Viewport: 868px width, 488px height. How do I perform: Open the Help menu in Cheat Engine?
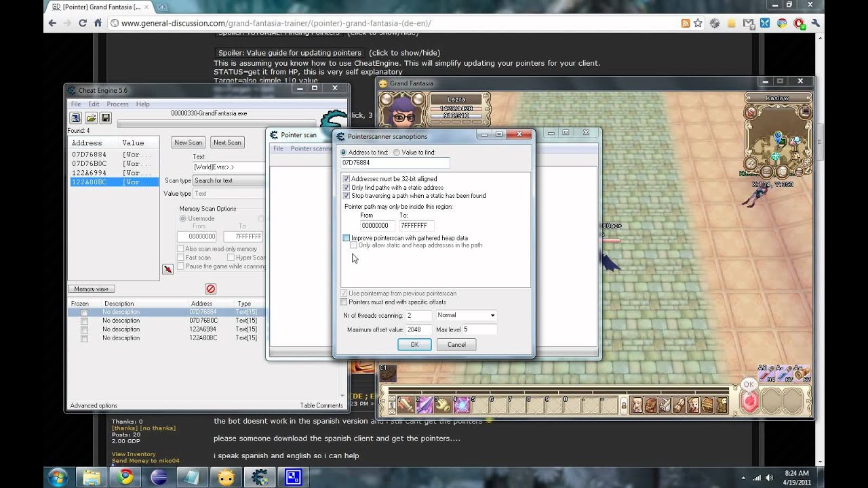click(142, 104)
